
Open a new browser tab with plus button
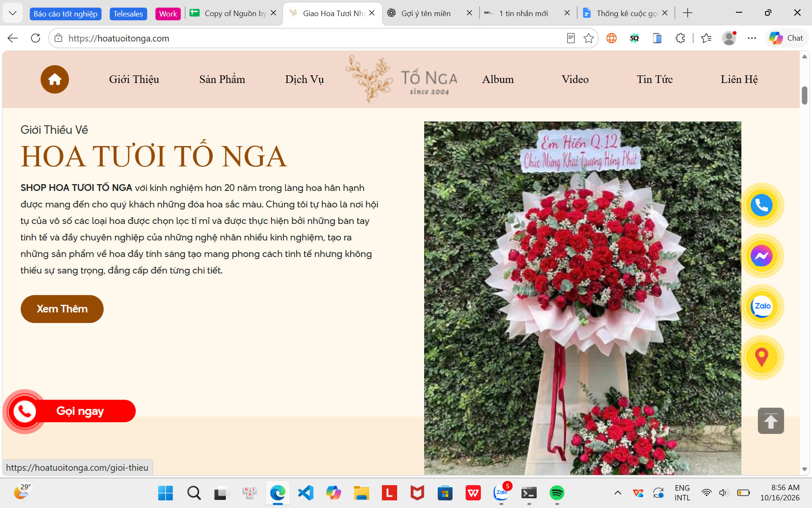[688, 13]
